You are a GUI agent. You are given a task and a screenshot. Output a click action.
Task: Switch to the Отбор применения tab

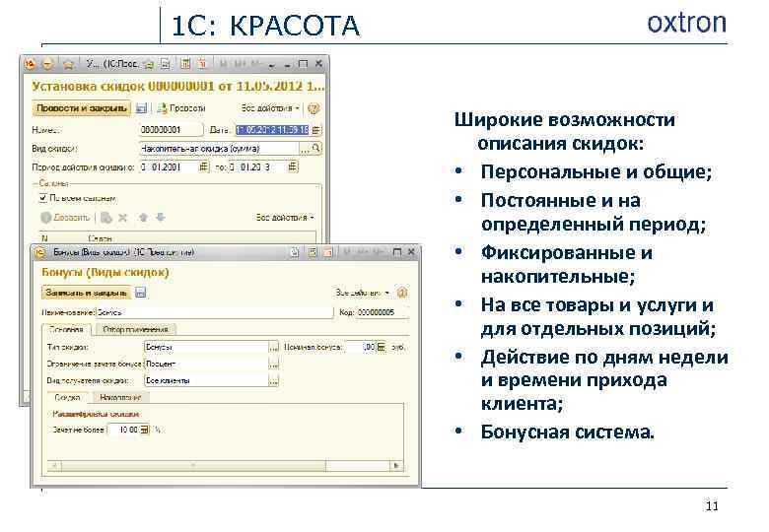pos(135,329)
